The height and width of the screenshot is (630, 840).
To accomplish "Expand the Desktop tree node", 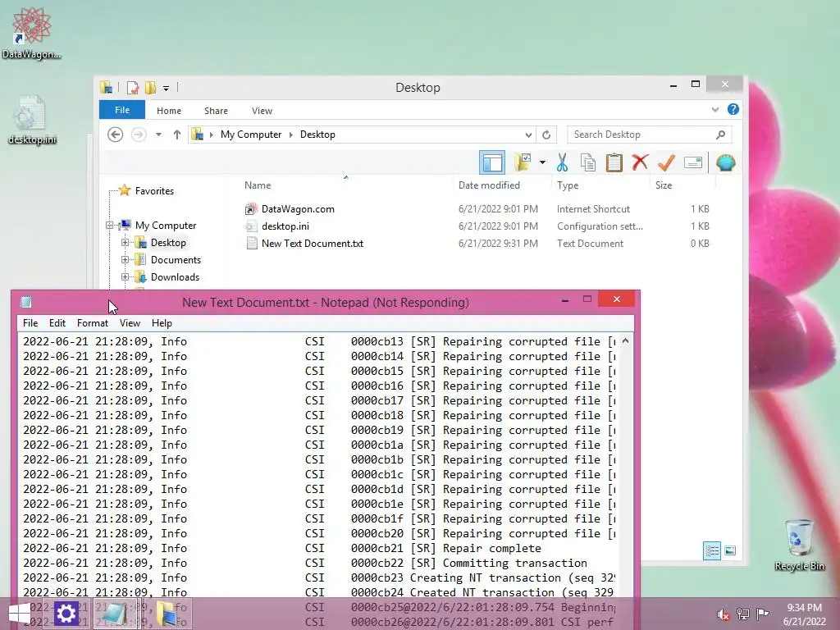I will click(x=125, y=243).
